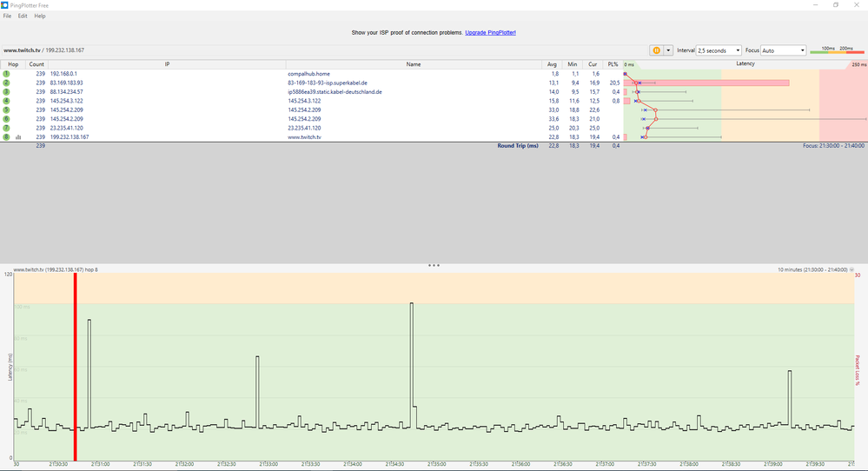Click the hop 4 green number icon

pos(7,101)
